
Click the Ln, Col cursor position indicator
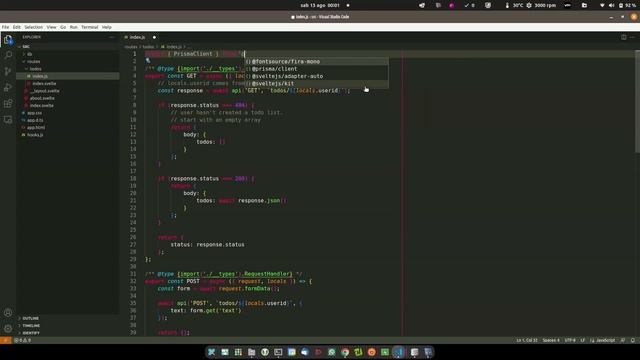527,340
